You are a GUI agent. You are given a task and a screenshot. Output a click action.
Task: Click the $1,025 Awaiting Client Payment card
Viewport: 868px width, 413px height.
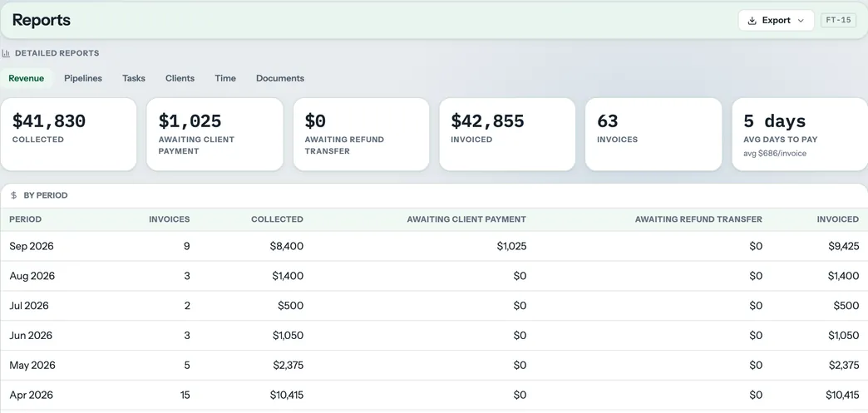215,135
